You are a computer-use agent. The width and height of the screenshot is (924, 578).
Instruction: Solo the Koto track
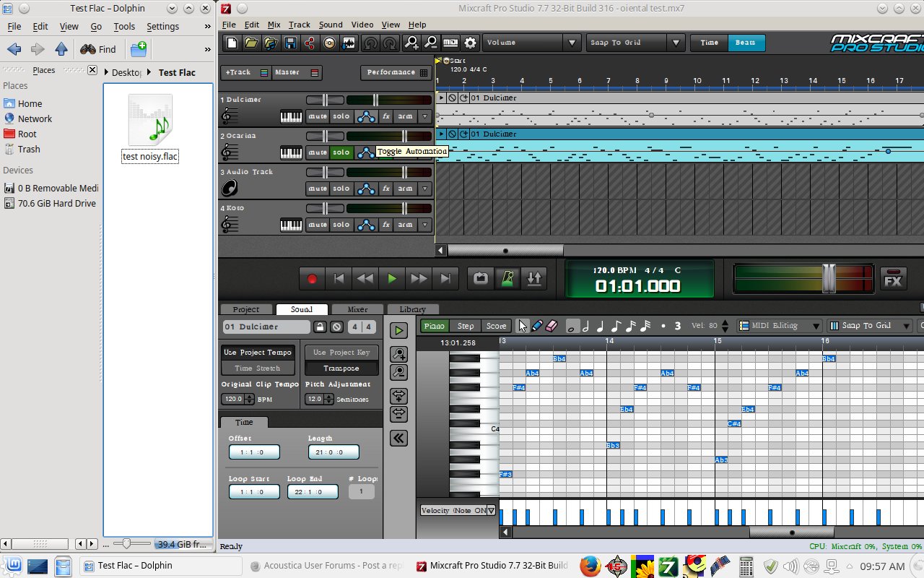point(341,225)
